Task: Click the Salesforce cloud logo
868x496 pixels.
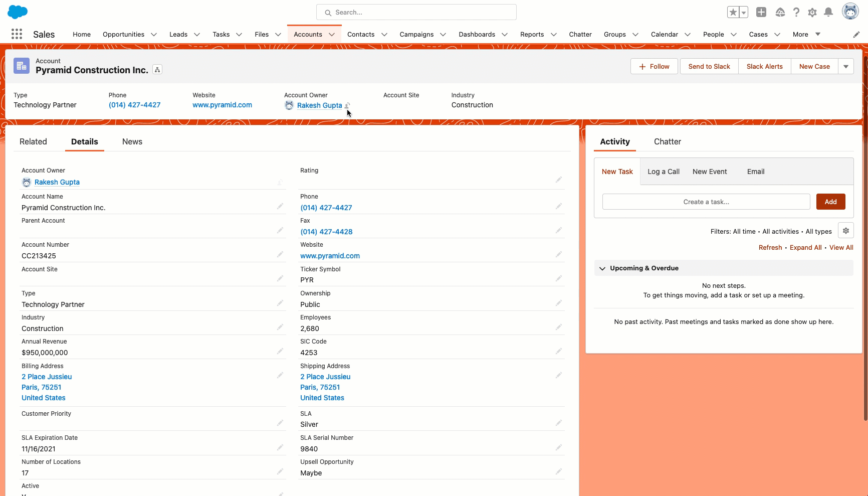Action: [18, 12]
